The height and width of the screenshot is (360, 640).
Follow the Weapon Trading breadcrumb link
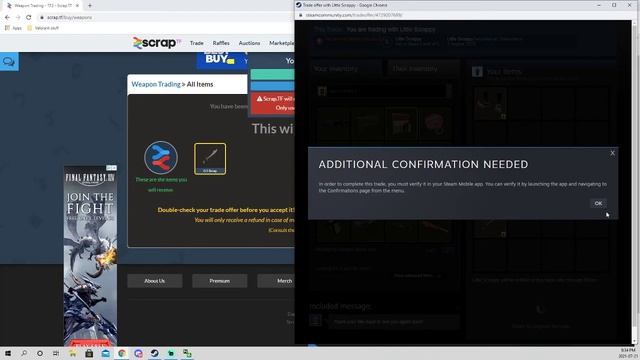coord(156,84)
